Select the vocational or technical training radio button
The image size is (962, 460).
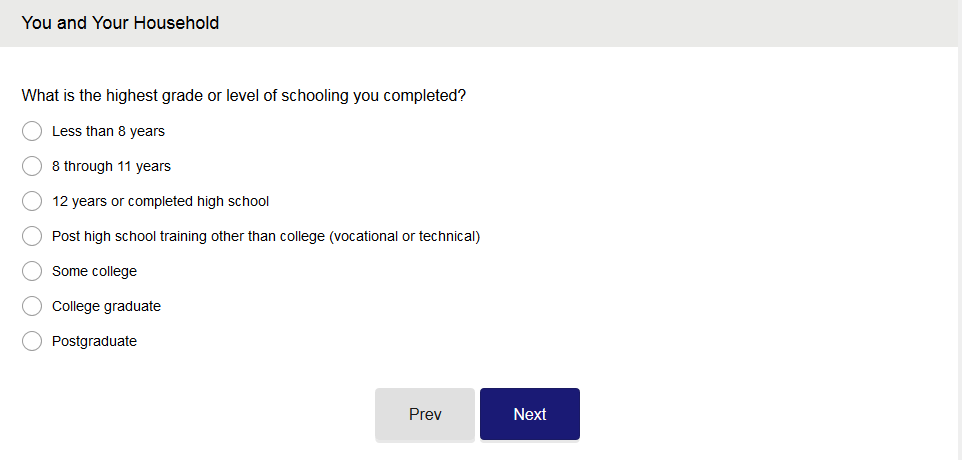coord(32,236)
